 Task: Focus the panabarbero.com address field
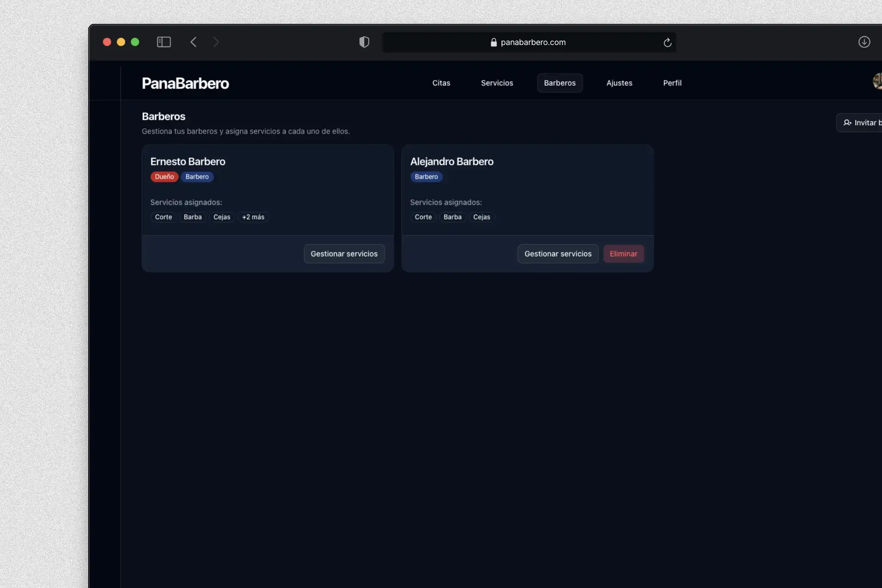[529, 42]
